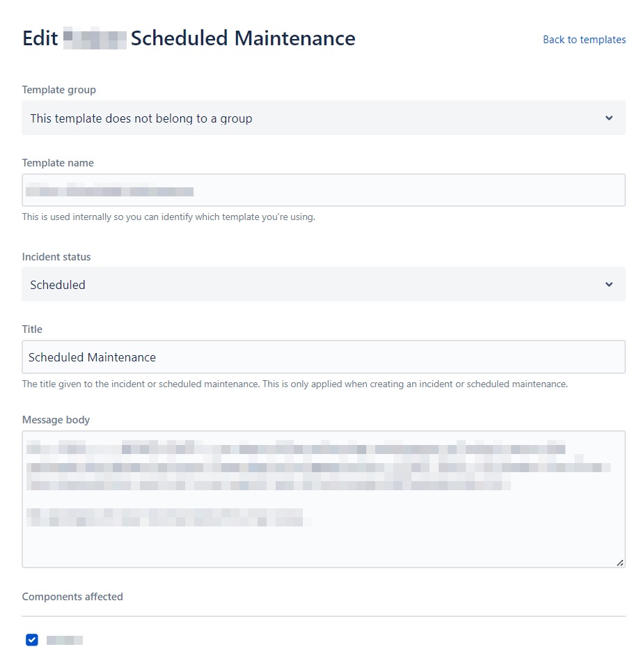Expand the Incident status dropdown
Viewport: 644px width, 672px height.
(324, 284)
